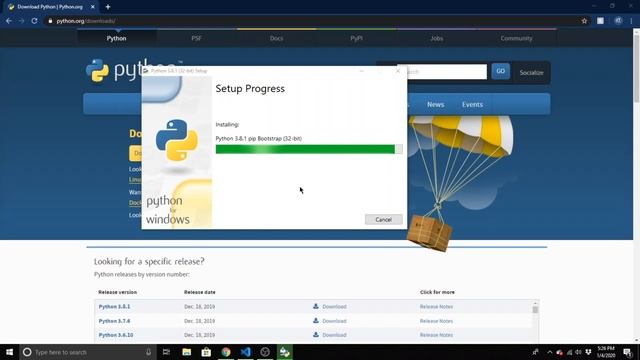Image resolution: width=640 pixels, height=360 pixels.
Task: Open the volume control in tray
Action: [578, 352]
